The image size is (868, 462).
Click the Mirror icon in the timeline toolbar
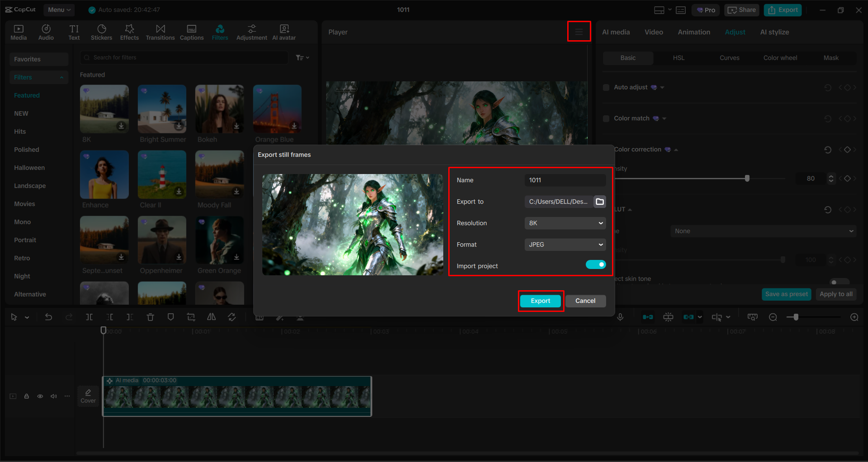click(211, 317)
